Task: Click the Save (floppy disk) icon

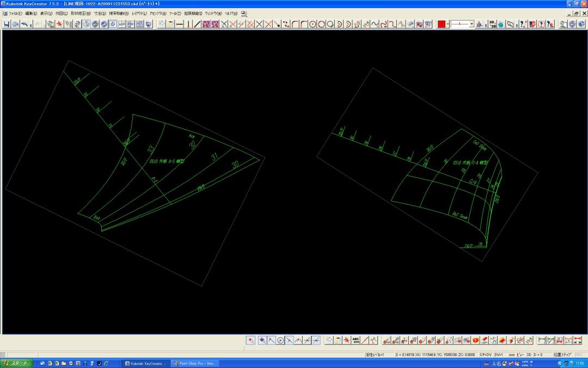Action: [7, 24]
